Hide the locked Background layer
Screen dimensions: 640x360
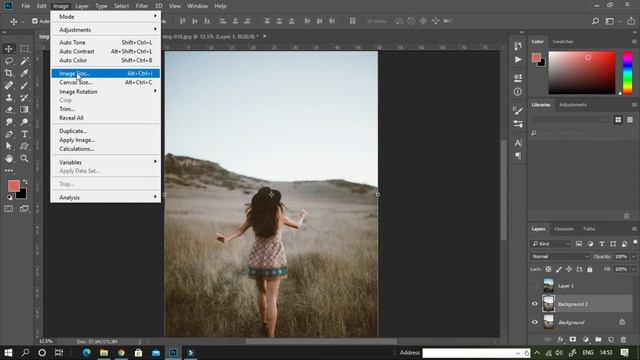coord(535,322)
